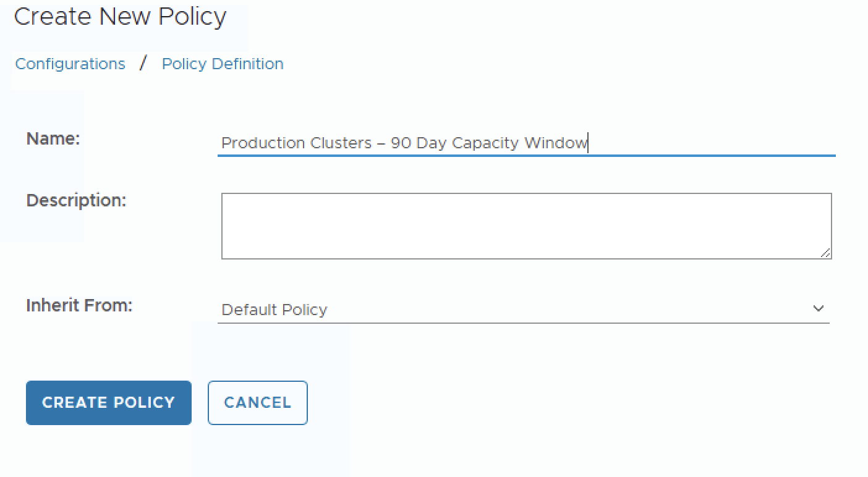
Task: Click inside the Name input field
Action: pyautogui.click(x=711, y=143)
